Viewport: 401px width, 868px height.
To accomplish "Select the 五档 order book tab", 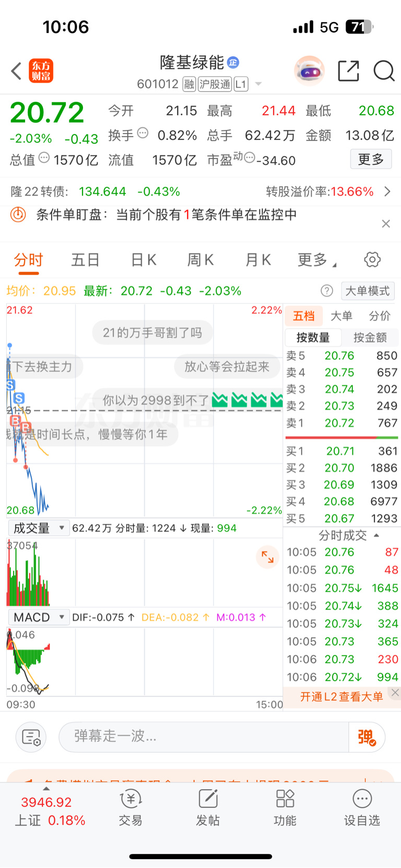I will 304,316.
